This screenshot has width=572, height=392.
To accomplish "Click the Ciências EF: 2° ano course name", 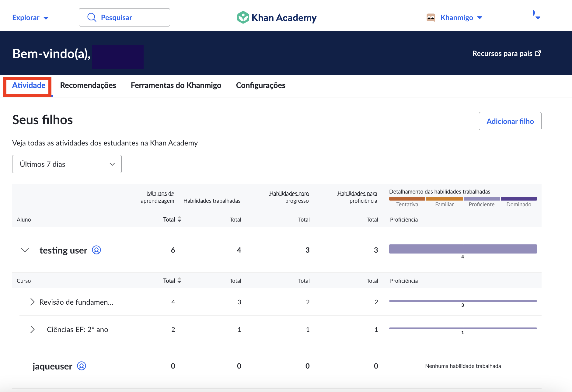I will point(78,329).
